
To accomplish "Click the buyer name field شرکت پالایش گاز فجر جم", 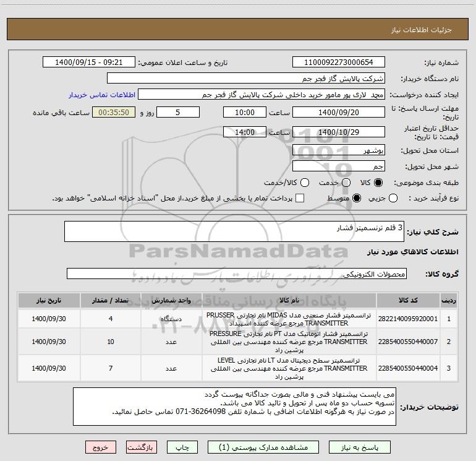I will [x=246, y=79].
